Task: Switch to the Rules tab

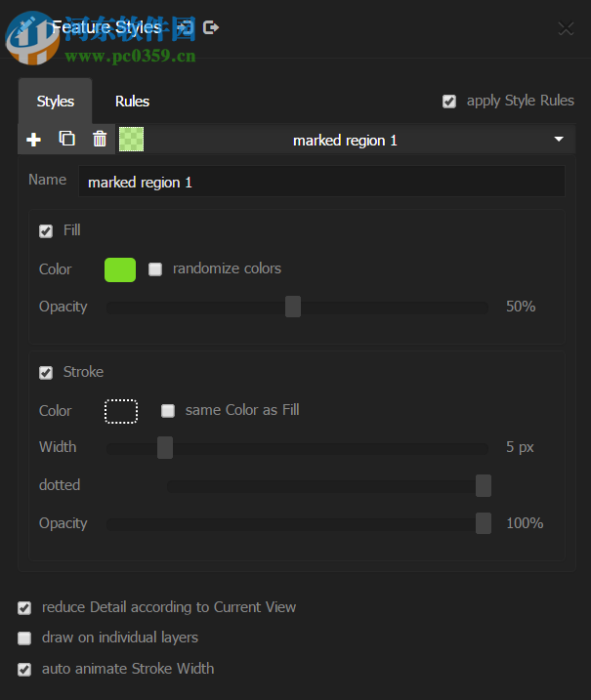Action: coord(132,102)
